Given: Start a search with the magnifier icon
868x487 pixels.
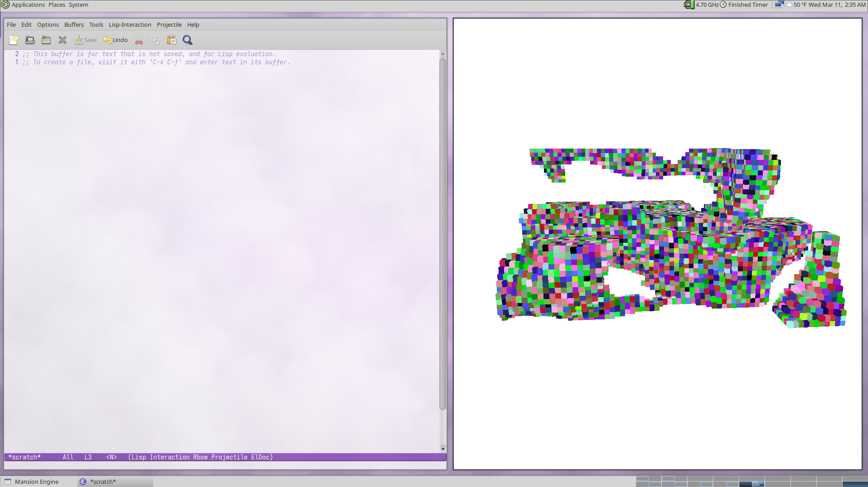Looking at the screenshot, I should [x=188, y=40].
